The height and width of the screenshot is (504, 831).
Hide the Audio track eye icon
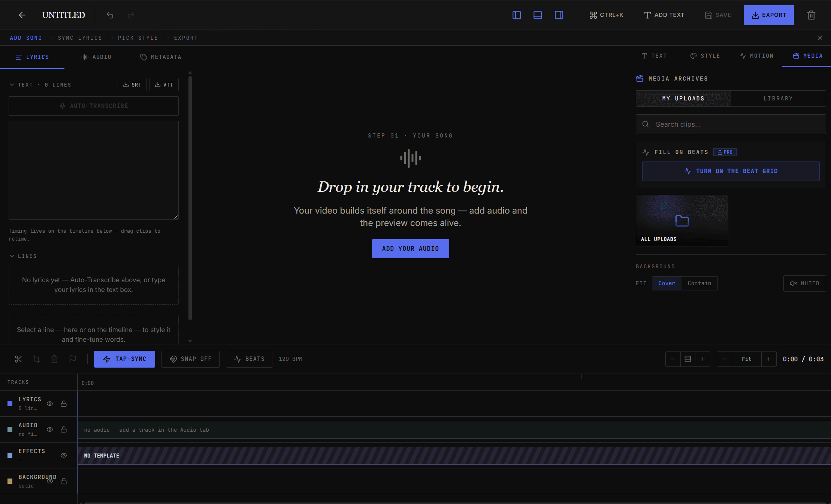pos(50,429)
